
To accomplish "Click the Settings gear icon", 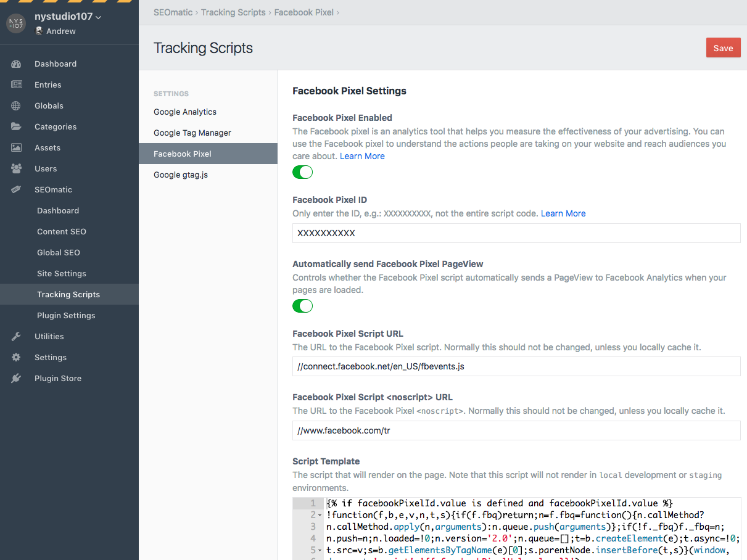I will [x=16, y=357].
